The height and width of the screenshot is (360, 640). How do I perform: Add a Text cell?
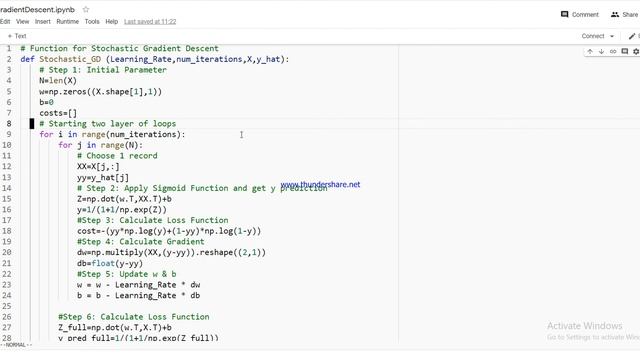tap(17, 36)
